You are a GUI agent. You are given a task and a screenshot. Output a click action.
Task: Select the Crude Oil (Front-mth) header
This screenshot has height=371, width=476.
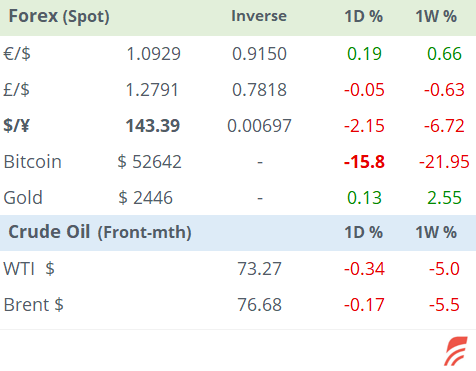(x=100, y=232)
